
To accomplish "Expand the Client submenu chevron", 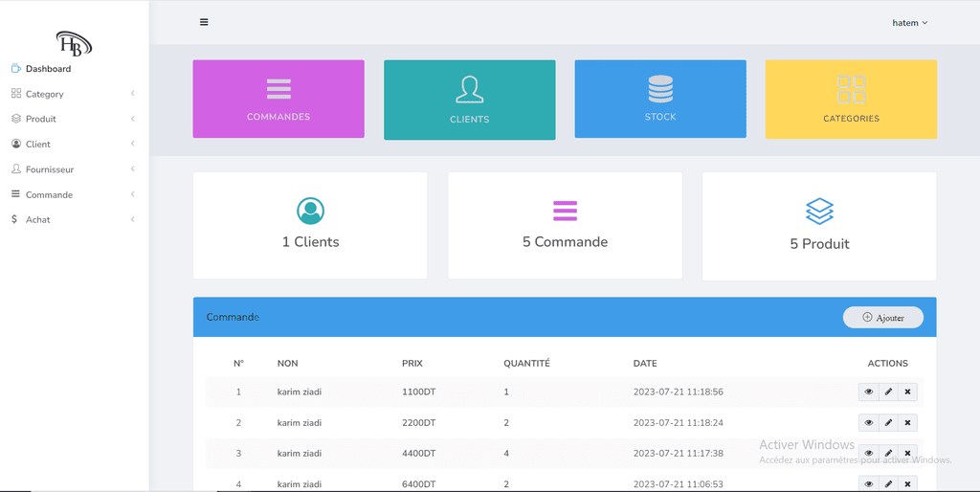I will click(x=132, y=144).
